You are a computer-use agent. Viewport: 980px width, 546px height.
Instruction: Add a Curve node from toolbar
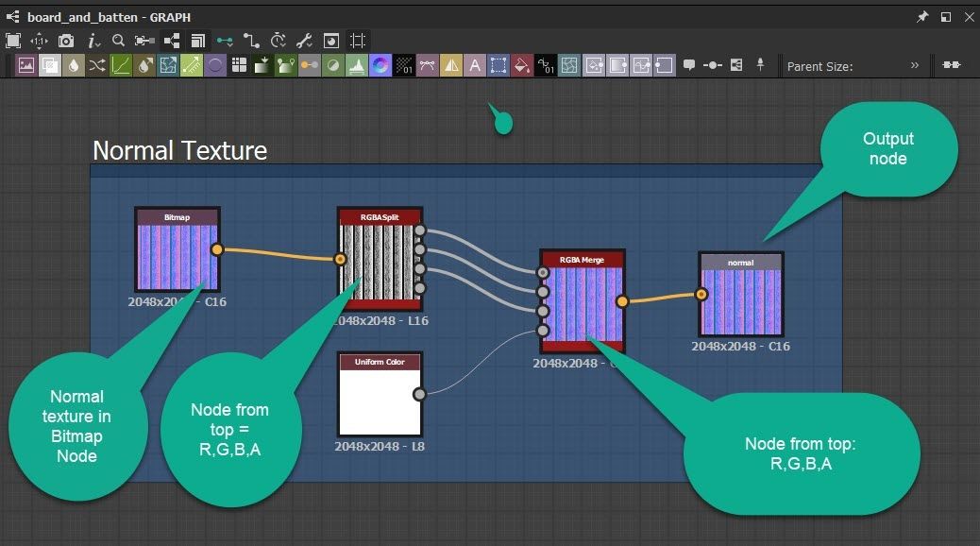121,65
